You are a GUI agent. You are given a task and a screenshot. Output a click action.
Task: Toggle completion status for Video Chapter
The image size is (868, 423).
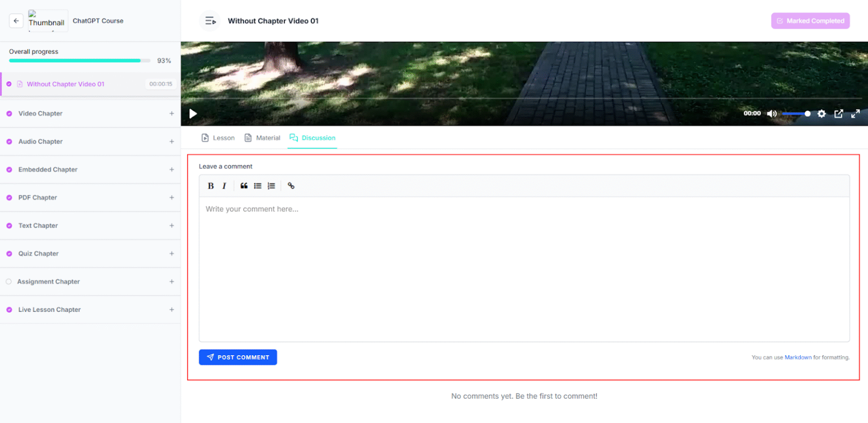tap(8, 113)
